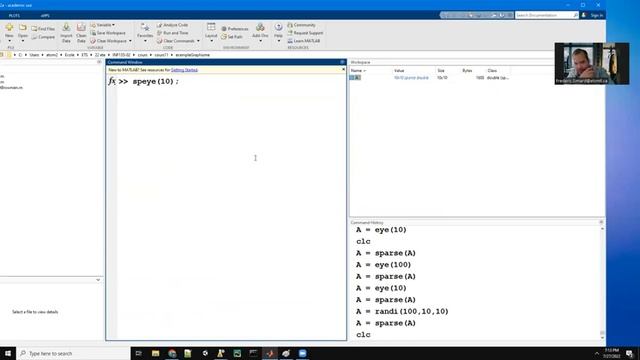Click the New script icon
This screenshot has width=640, height=360.
point(9,28)
